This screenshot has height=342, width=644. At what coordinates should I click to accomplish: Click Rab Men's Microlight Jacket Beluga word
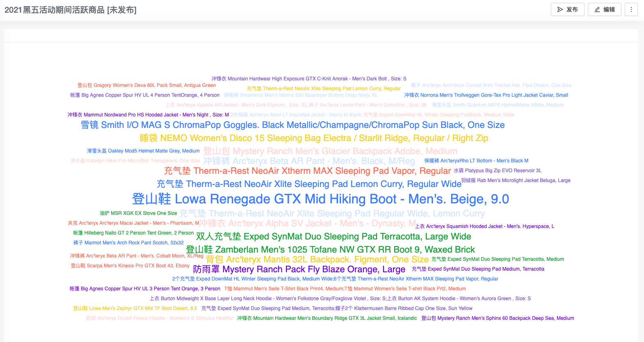pyautogui.click(x=516, y=180)
